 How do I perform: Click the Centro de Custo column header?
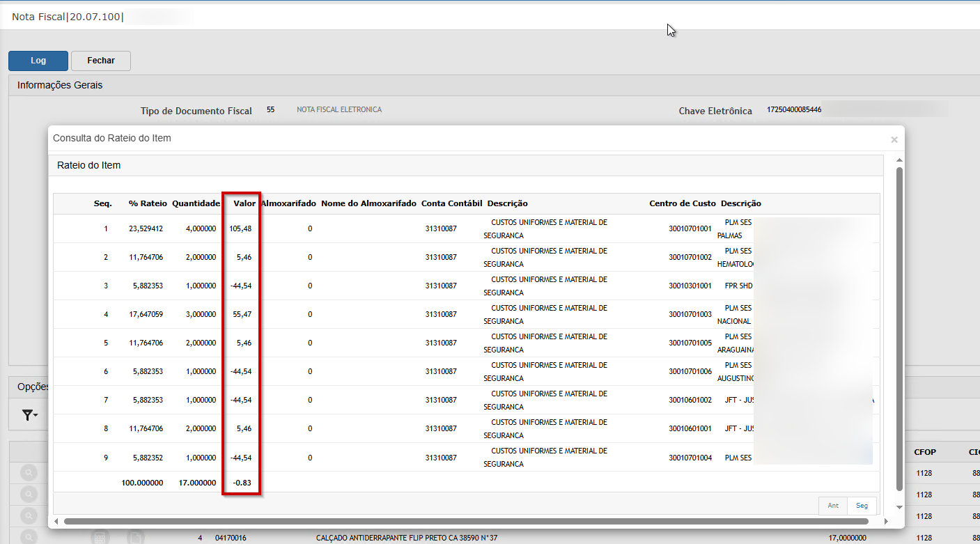(683, 203)
